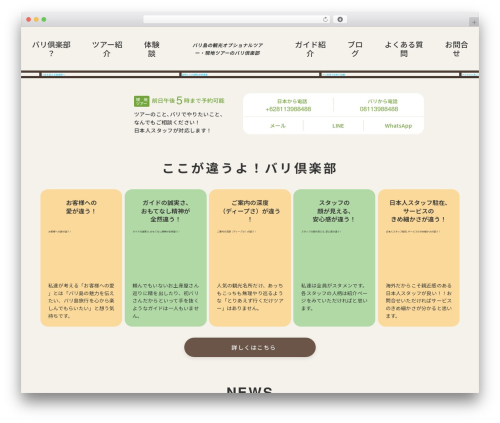Select the ガイドの誠実さ green card
The height and width of the screenshot is (423, 500).
click(166, 258)
